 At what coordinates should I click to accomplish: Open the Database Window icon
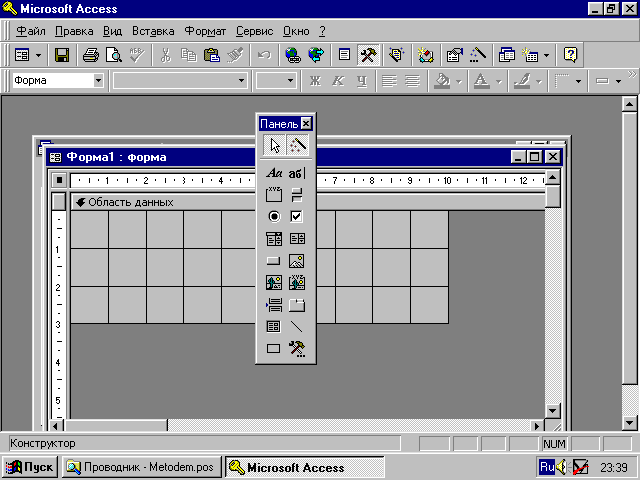(x=507, y=55)
